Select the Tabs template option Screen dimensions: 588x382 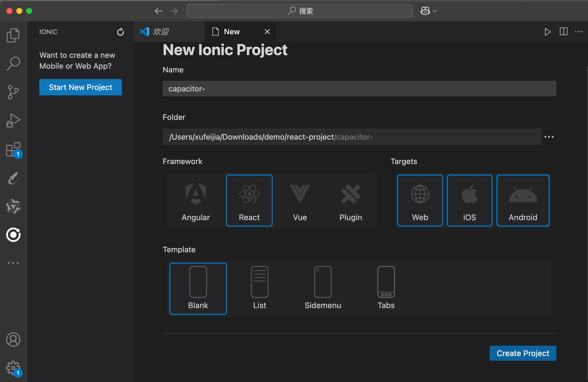386,288
